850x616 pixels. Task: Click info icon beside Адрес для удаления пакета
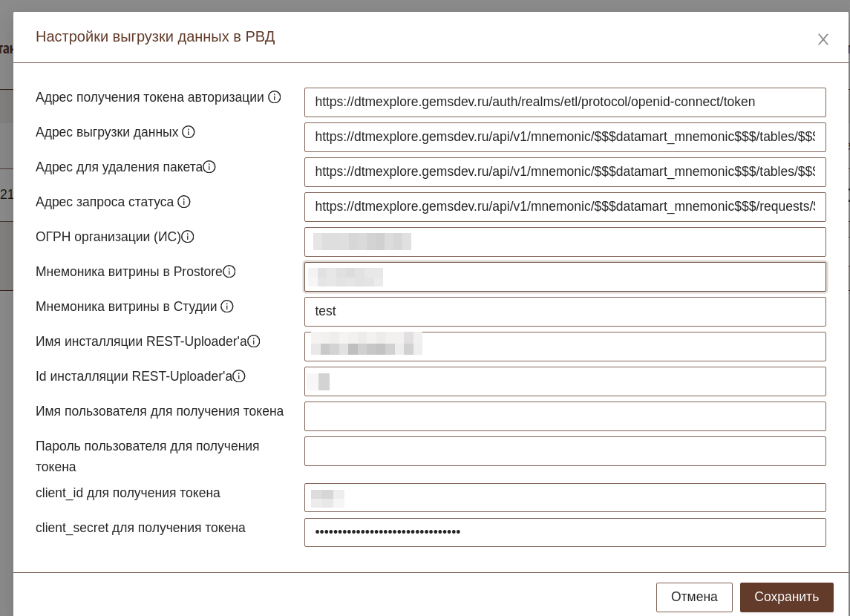click(209, 167)
